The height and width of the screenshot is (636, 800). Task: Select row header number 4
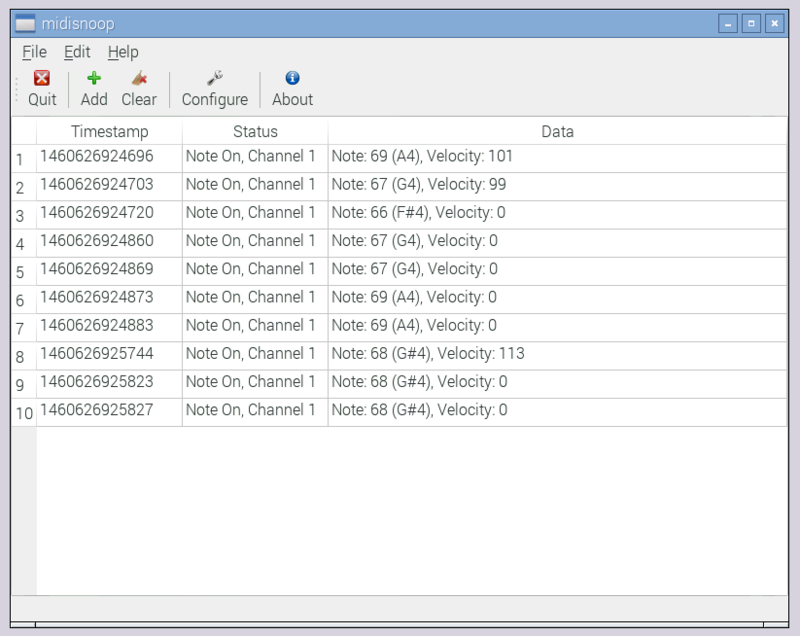[x=24, y=243]
